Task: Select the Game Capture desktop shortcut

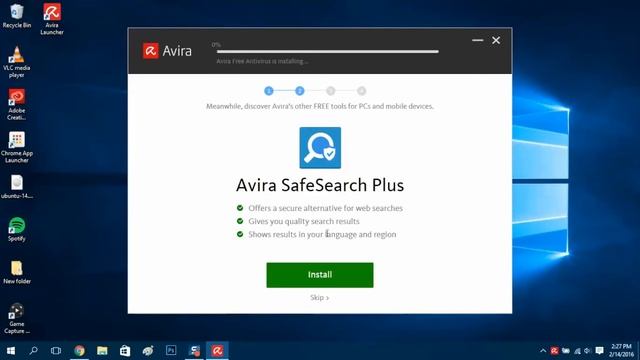Action: point(17,319)
